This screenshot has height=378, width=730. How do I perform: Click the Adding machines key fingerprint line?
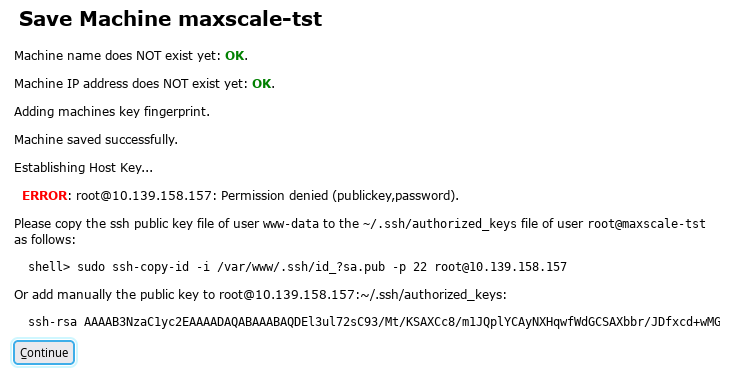coord(112,112)
